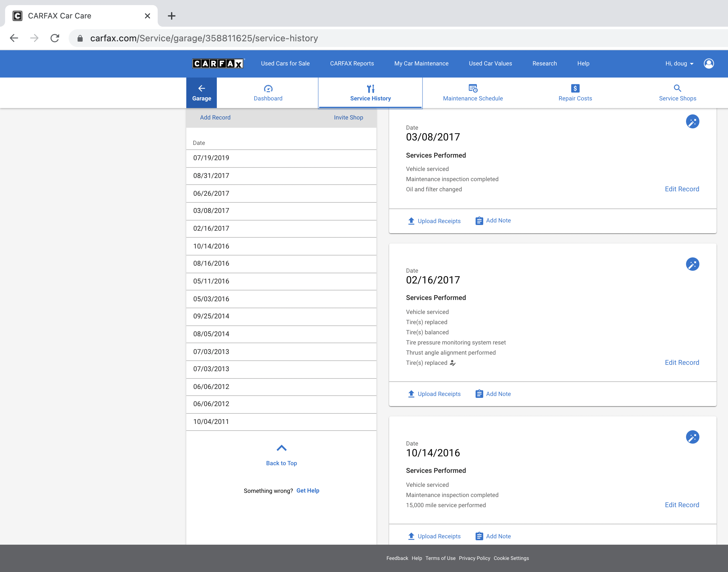Click upload icon in 02/16/2017 record
This screenshot has width=728, height=572.
point(411,394)
